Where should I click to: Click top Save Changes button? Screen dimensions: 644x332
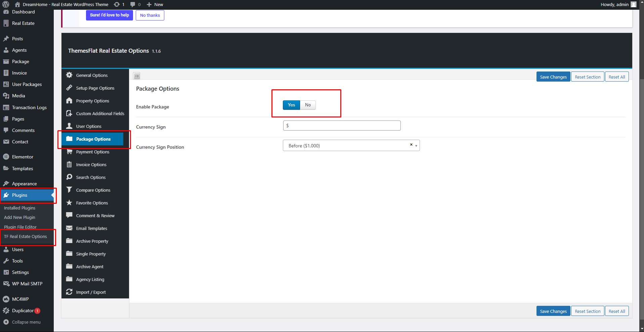pyautogui.click(x=553, y=77)
